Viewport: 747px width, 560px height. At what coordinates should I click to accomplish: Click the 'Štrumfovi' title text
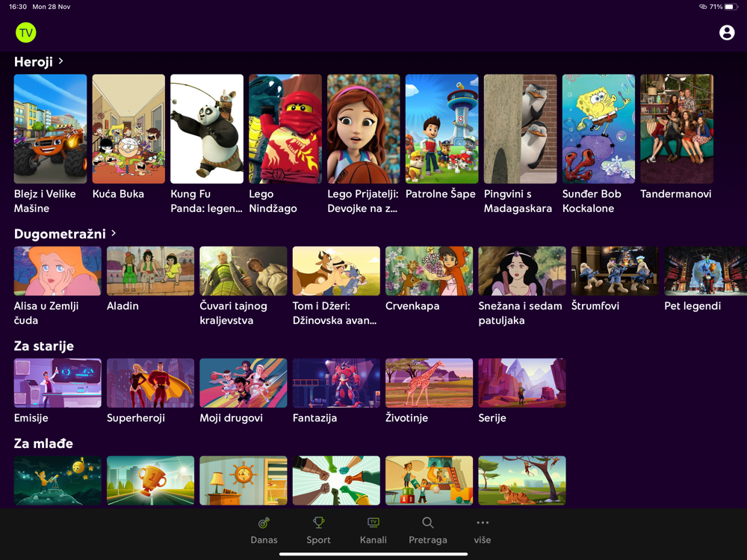[595, 305]
